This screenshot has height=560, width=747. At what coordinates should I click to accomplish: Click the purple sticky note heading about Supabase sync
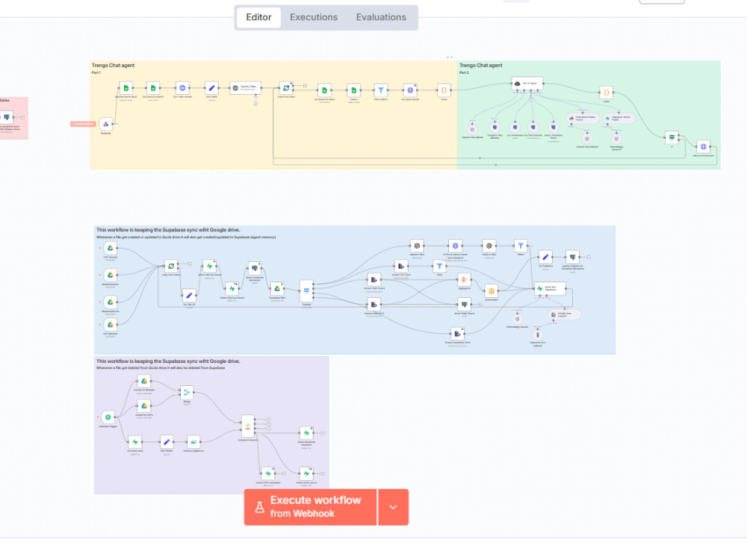(168, 361)
